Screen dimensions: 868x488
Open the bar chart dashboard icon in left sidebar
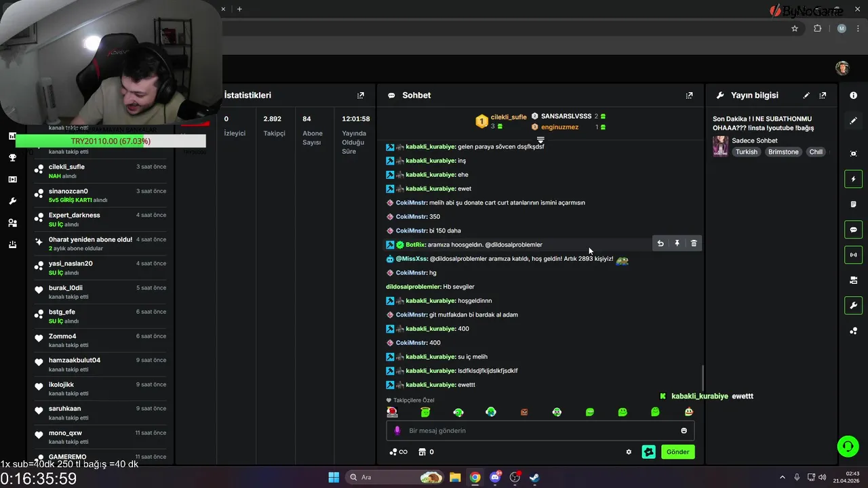[12, 136]
